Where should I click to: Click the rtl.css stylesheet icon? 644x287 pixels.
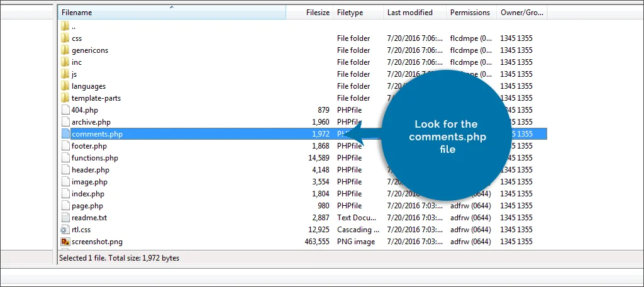click(x=65, y=230)
